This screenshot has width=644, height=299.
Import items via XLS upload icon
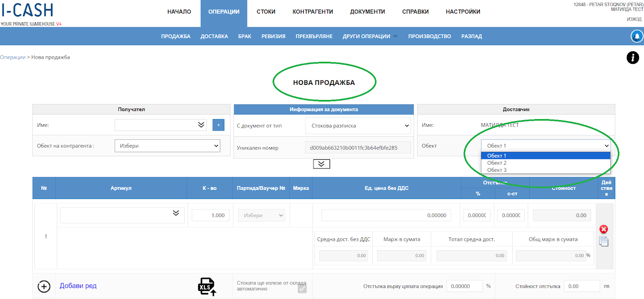[207, 286]
